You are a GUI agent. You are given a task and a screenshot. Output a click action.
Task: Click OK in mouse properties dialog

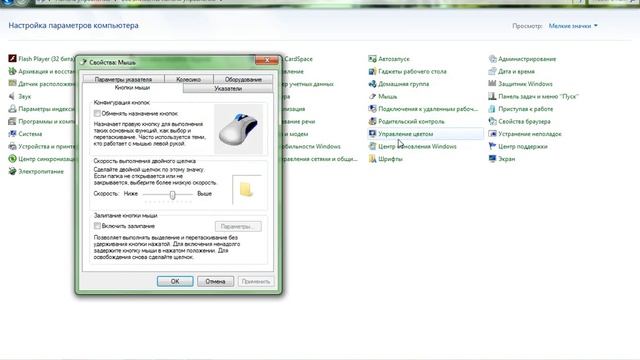click(175, 281)
